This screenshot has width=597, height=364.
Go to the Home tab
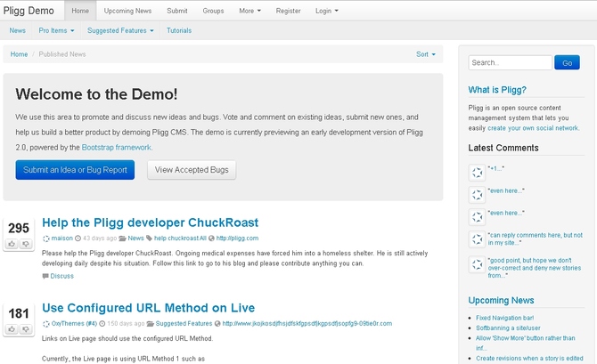80,11
